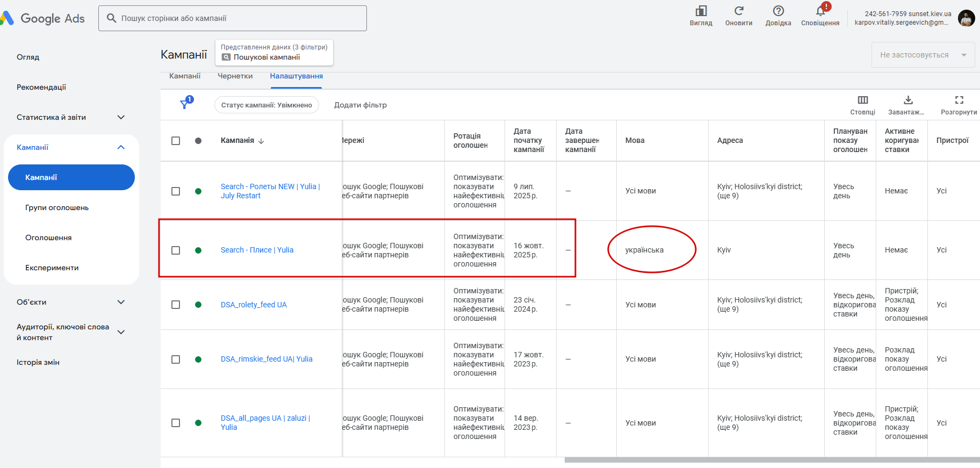
Task: Open Групи оголошень in the sidebar
Action: [x=57, y=207]
